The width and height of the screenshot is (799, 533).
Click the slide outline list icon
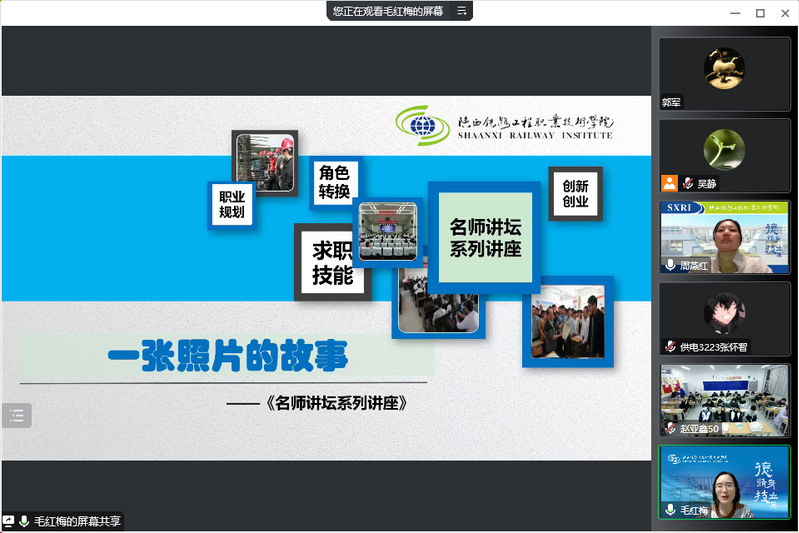point(17,416)
